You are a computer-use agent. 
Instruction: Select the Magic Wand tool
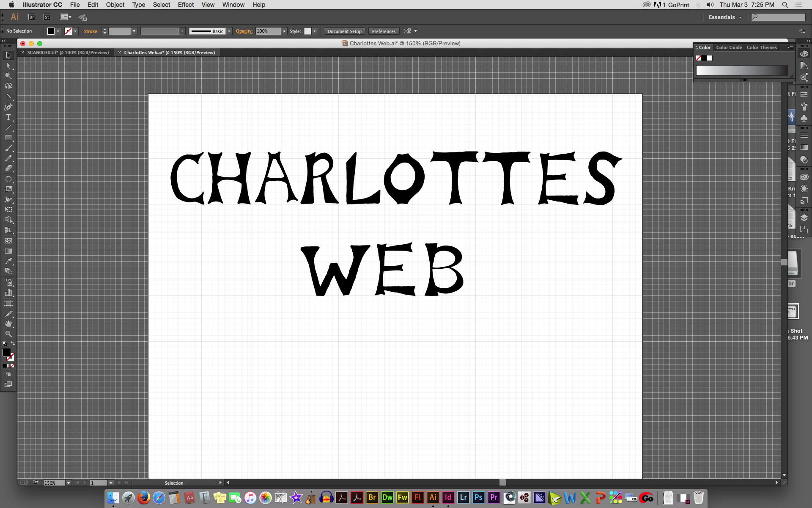coord(8,76)
